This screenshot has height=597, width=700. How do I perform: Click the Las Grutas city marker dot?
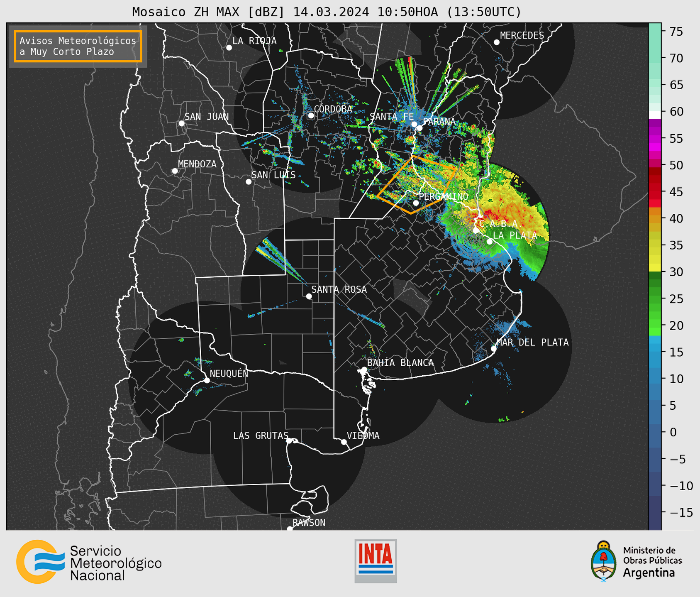click(x=289, y=440)
